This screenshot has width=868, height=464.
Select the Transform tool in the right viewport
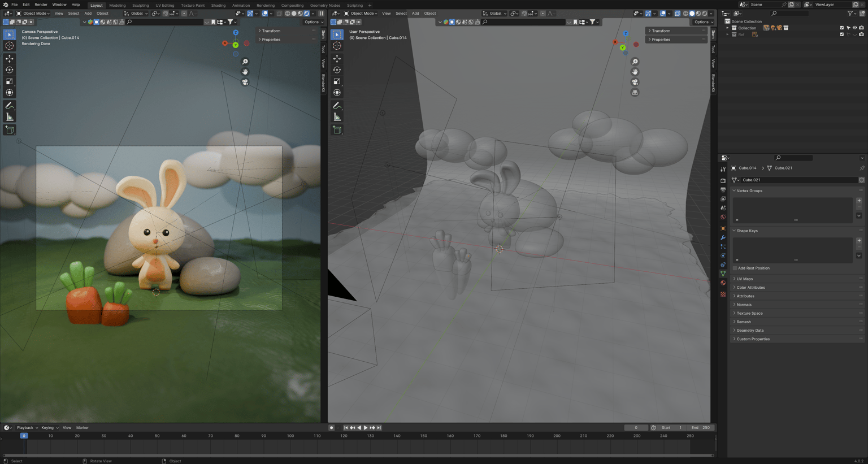tap(337, 93)
